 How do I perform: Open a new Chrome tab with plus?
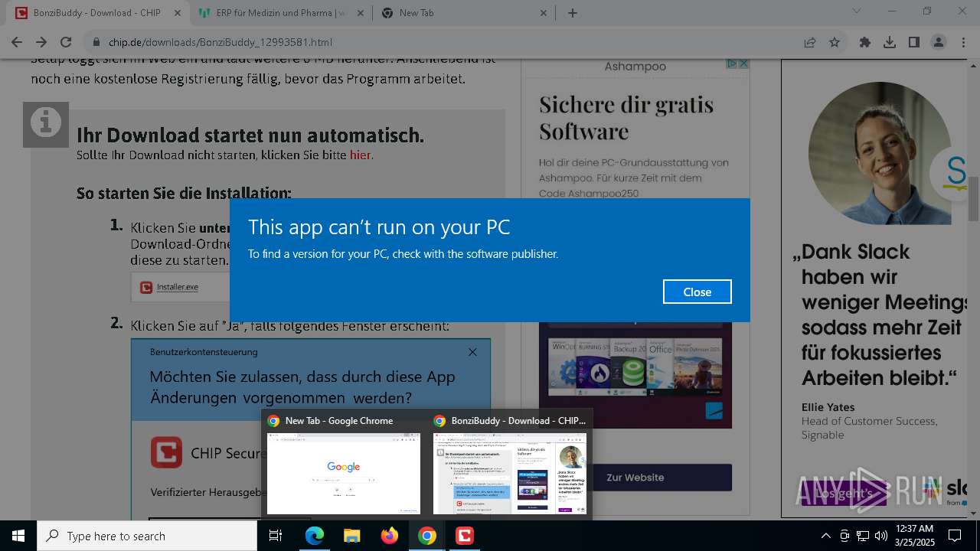click(573, 13)
